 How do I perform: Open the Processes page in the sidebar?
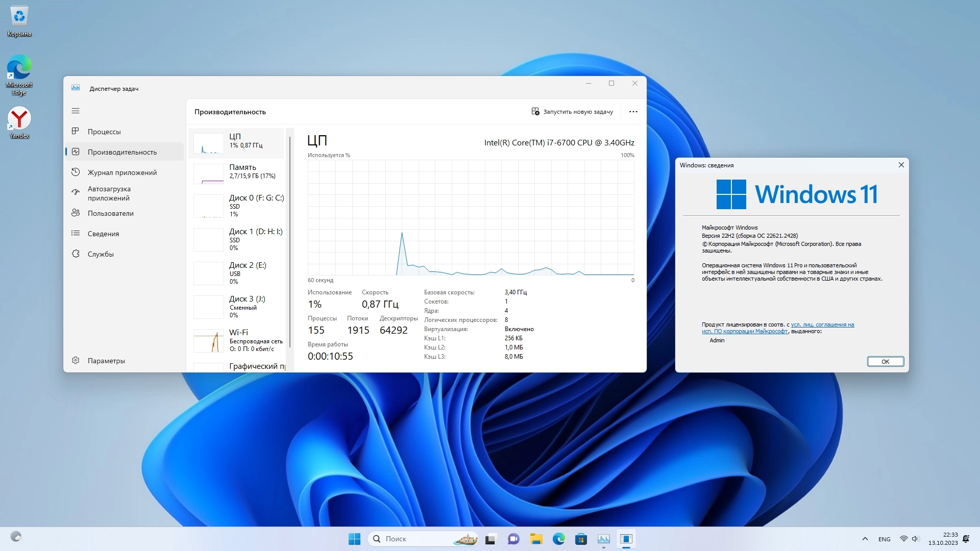[x=104, y=132]
